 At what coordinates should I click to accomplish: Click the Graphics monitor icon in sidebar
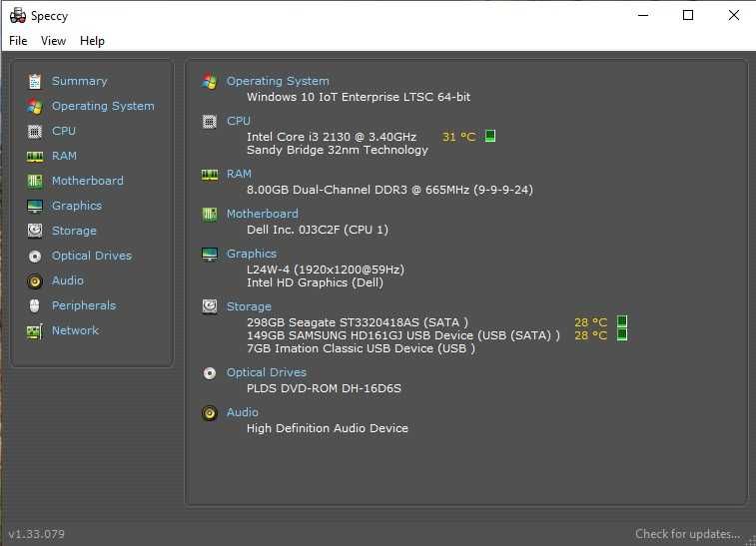pyautogui.click(x=35, y=206)
